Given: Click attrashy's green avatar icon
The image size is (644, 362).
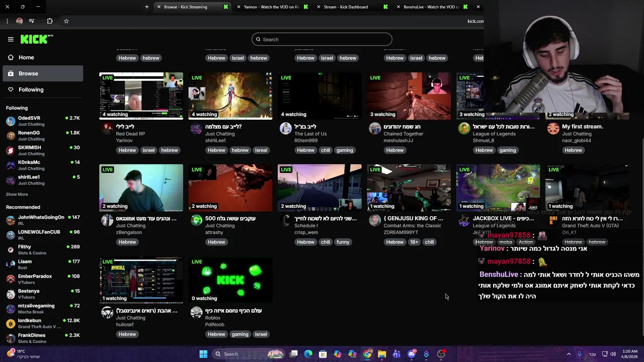Looking at the screenshot, I should 196,221.
